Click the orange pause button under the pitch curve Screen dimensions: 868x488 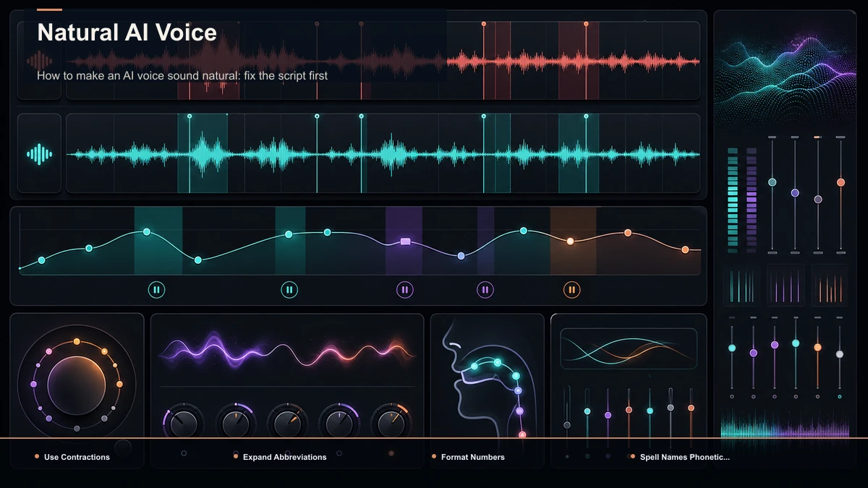[571, 290]
